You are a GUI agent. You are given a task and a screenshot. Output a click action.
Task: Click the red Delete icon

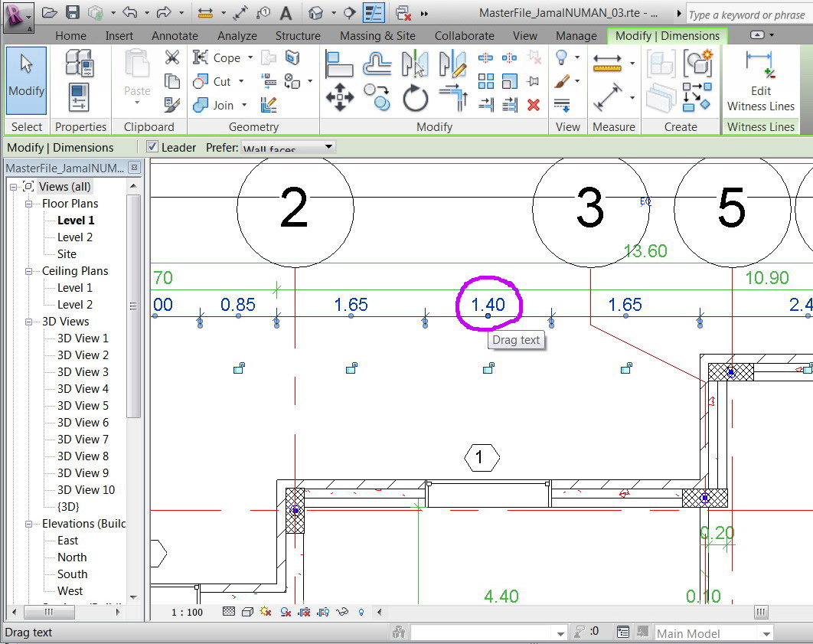(534, 104)
